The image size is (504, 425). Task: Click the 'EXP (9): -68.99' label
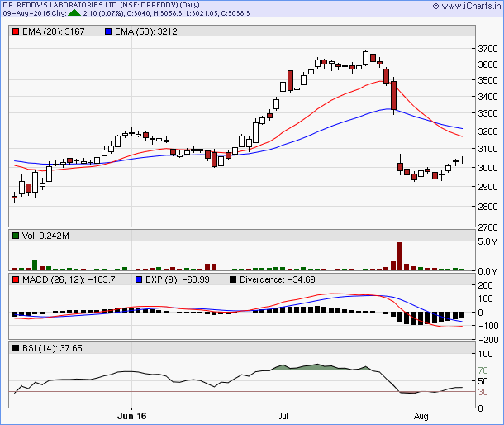178,279
